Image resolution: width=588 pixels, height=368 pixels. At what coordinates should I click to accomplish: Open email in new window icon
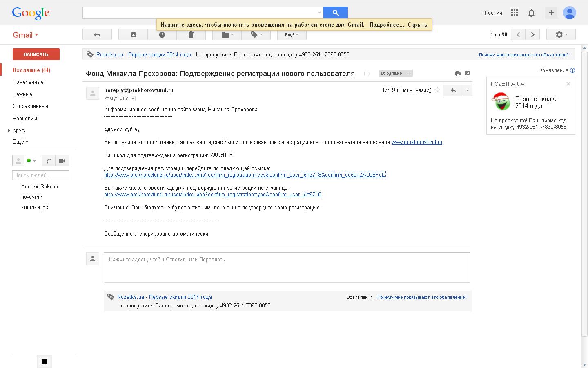pos(467,74)
